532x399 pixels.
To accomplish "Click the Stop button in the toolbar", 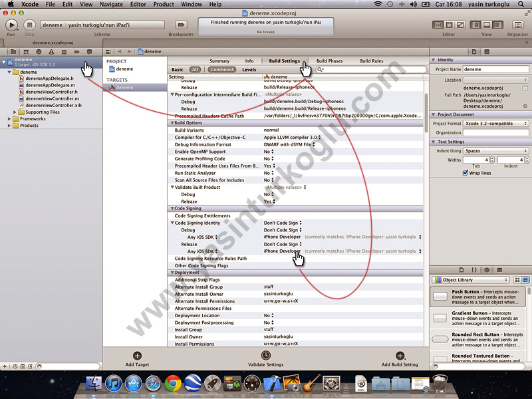I will [29, 25].
